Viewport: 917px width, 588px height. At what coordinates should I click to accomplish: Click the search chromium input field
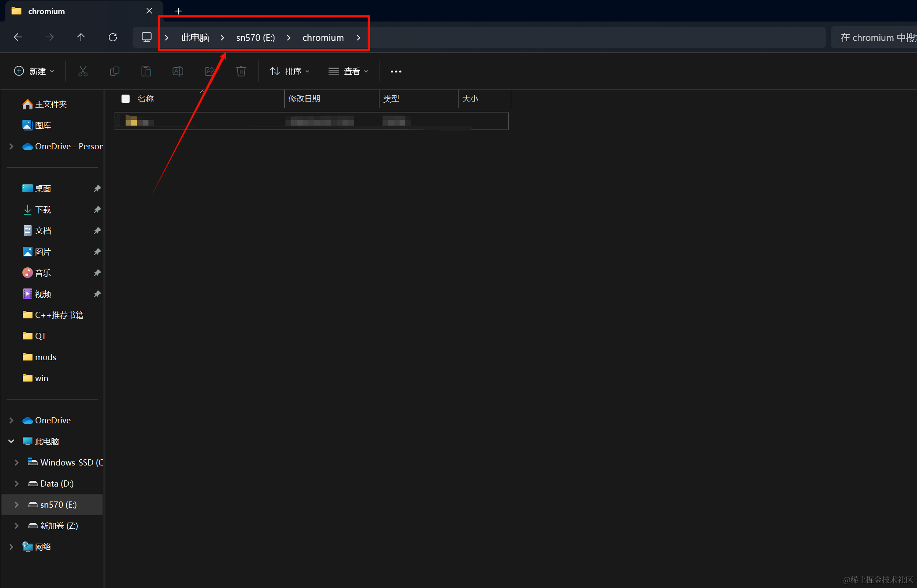pyautogui.click(x=873, y=38)
